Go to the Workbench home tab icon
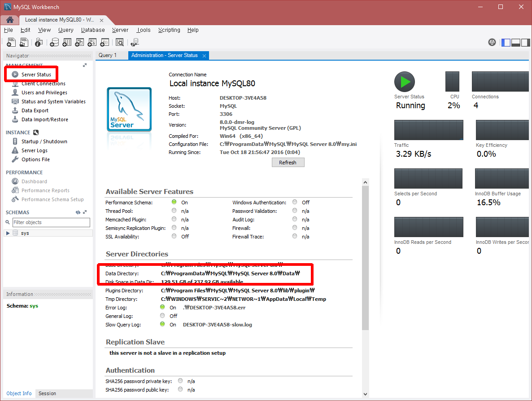This screenshot has width=532, height=401. (10, 20)
